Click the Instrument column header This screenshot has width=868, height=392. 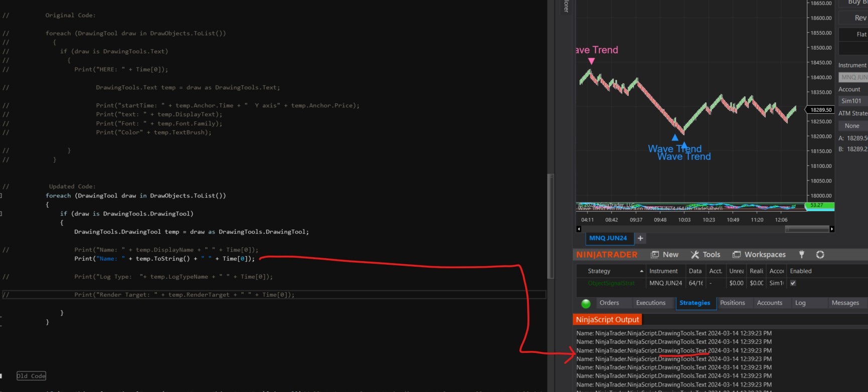coord(663,271)
